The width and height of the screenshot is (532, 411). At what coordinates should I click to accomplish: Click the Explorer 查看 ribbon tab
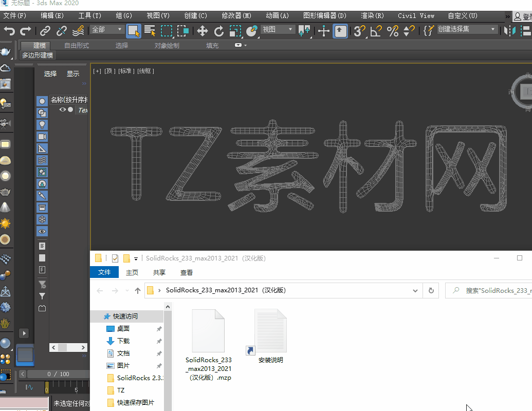[x=186, y=273]
